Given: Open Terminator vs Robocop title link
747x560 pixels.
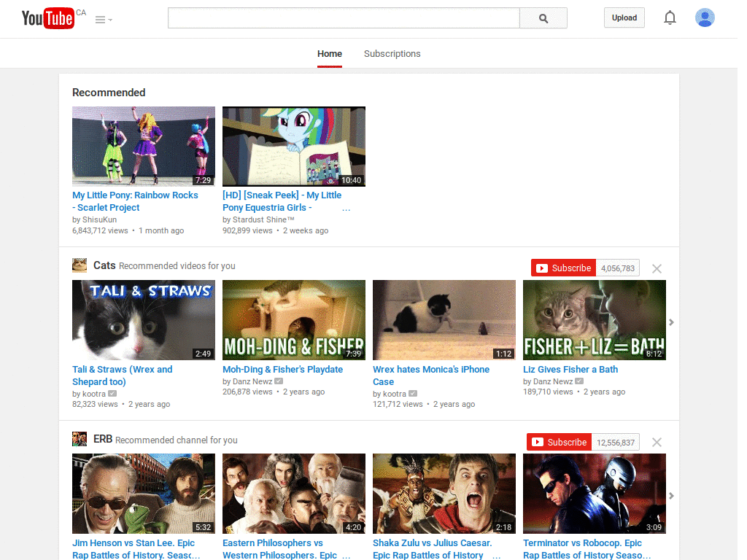Looking at the screenshot, I should click(x=587, y=548).
